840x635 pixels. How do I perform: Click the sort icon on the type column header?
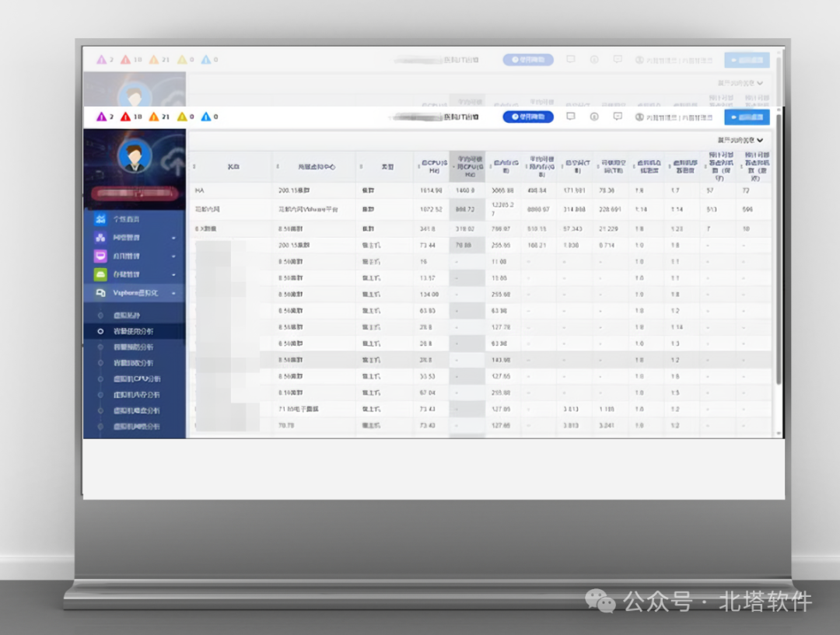point(361,167)
